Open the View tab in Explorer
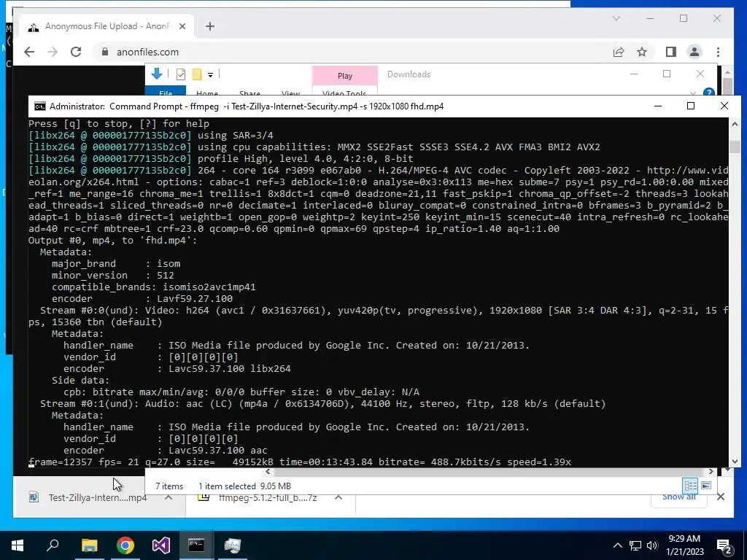This screenshot has height=560, width=747. tap(290, 92)
